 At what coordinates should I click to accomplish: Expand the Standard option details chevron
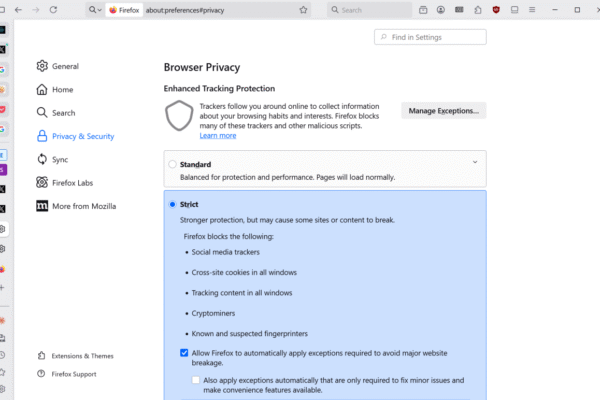point(475,162)
